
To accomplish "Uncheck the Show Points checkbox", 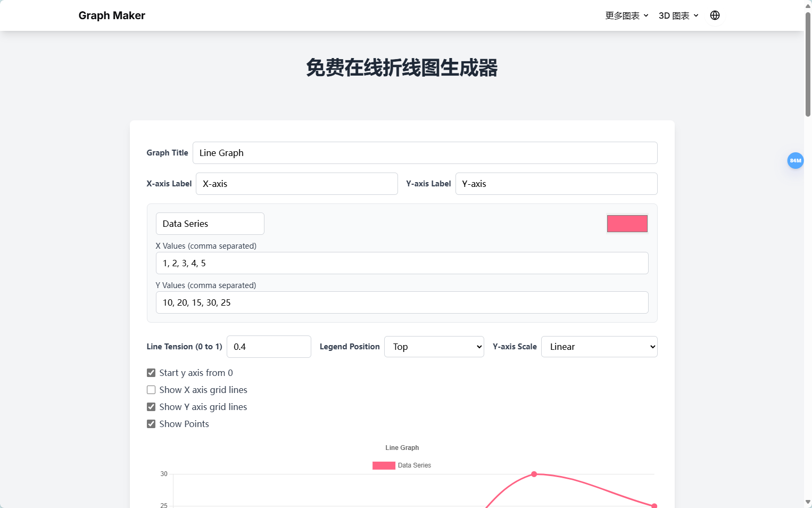I will click(x=151, y=424).
